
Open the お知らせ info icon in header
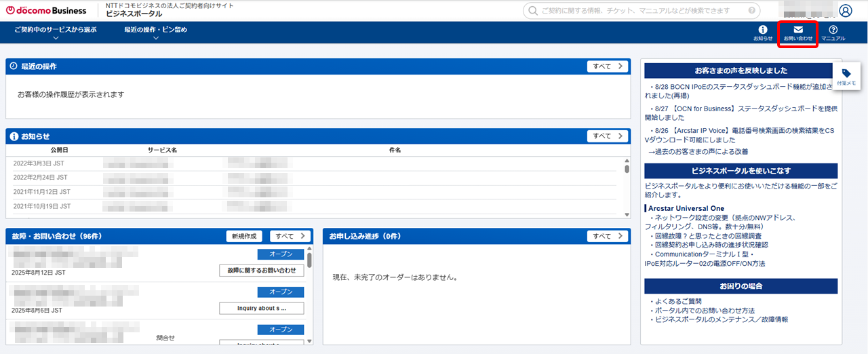763,33
